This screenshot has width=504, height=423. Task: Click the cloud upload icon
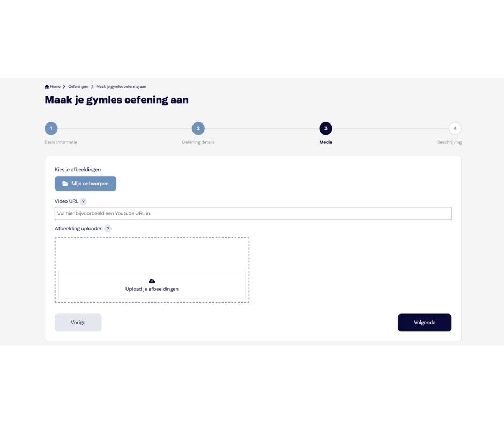(152, 281)
